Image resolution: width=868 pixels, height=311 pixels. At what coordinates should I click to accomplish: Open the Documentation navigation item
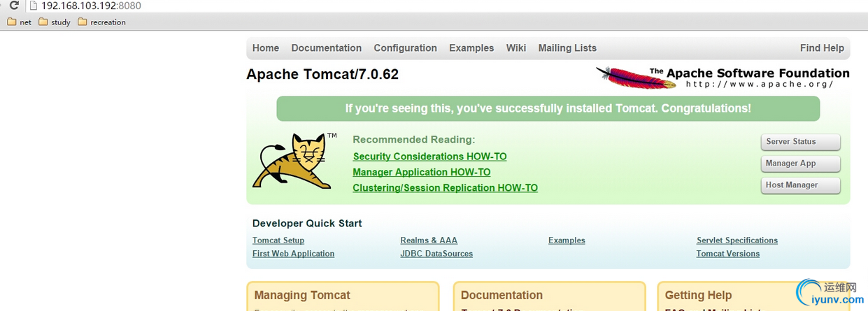click(x=327, y=48)
